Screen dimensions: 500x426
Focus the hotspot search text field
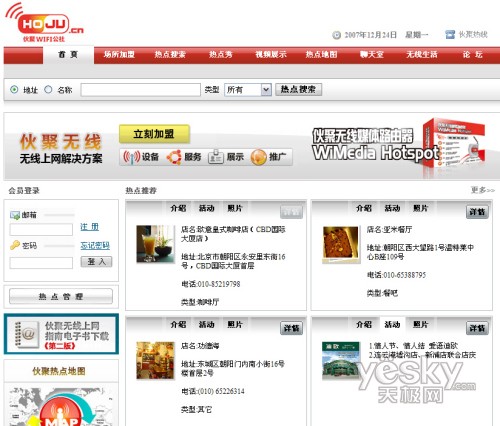click(x=140, y=90)
